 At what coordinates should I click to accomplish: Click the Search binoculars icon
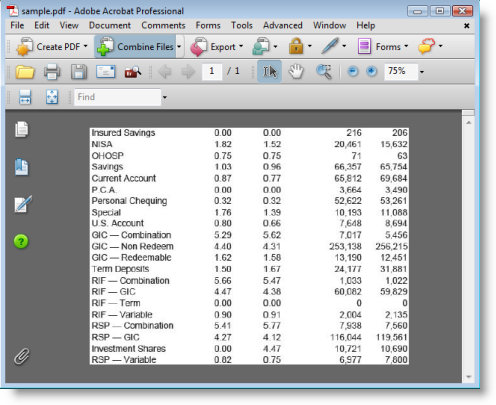pos(133,72)
